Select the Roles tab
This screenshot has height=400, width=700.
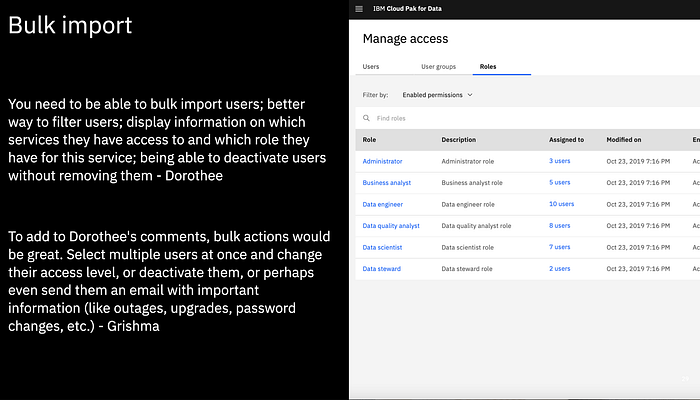pyautogui.click(x=488, y=67)
